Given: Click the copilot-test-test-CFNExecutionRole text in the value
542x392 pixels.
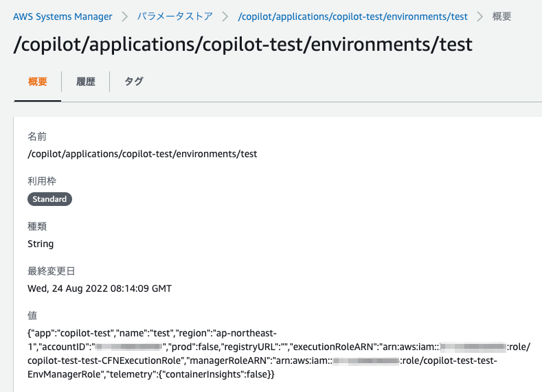Looking at the screenshot, I should (x=104, y=360).
